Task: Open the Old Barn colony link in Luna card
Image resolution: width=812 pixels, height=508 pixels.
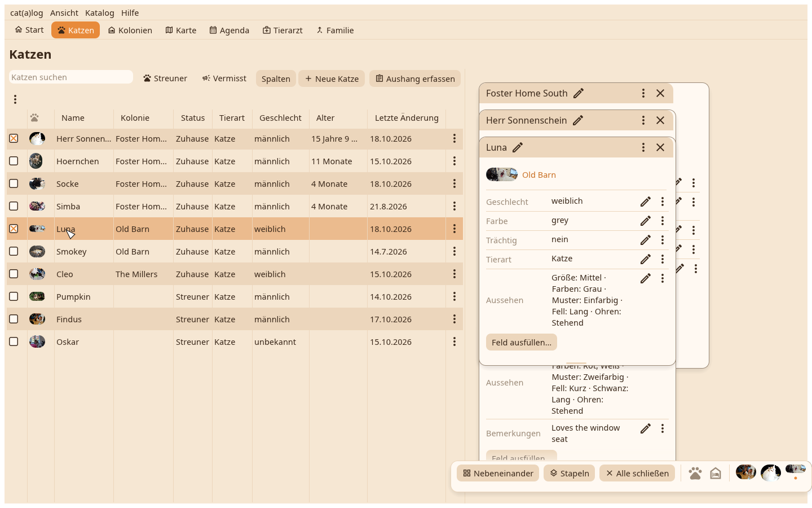Action: click(x=539, y=175)
